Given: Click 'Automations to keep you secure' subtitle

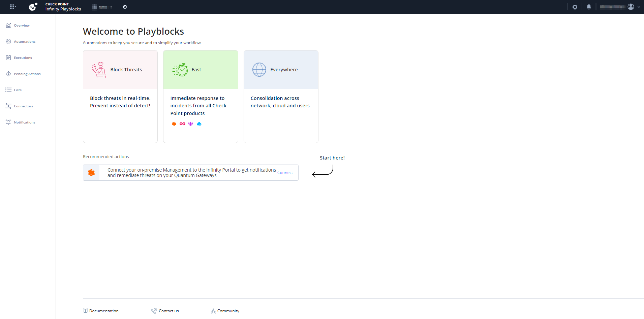Looking at the screenshot, I should pos(142,43).
